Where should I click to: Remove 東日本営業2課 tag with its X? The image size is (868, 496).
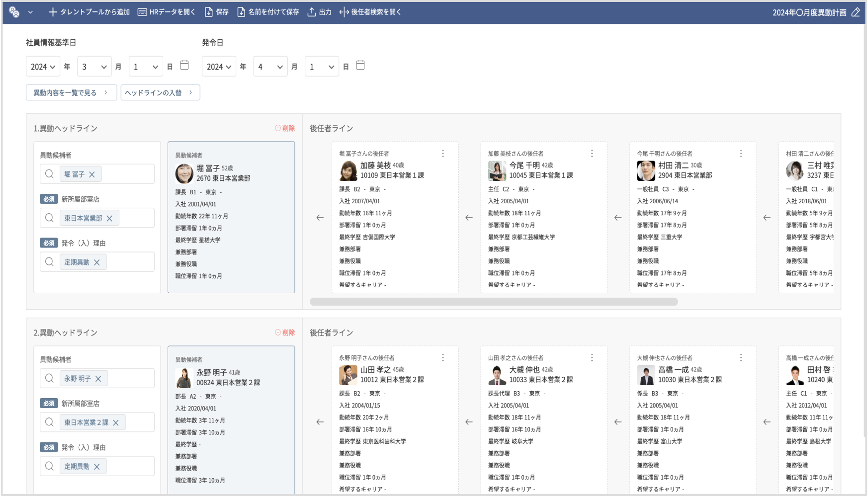coord(116,423)
